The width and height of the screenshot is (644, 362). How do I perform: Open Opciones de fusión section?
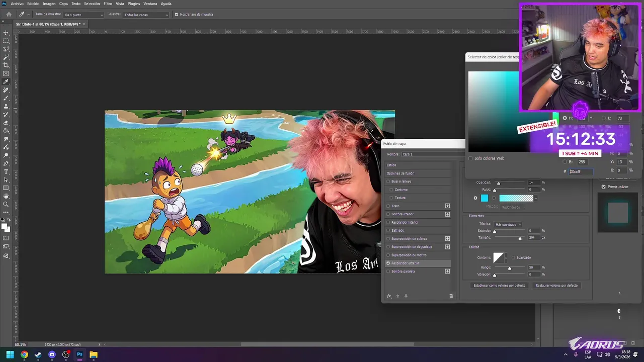[418, 173]
